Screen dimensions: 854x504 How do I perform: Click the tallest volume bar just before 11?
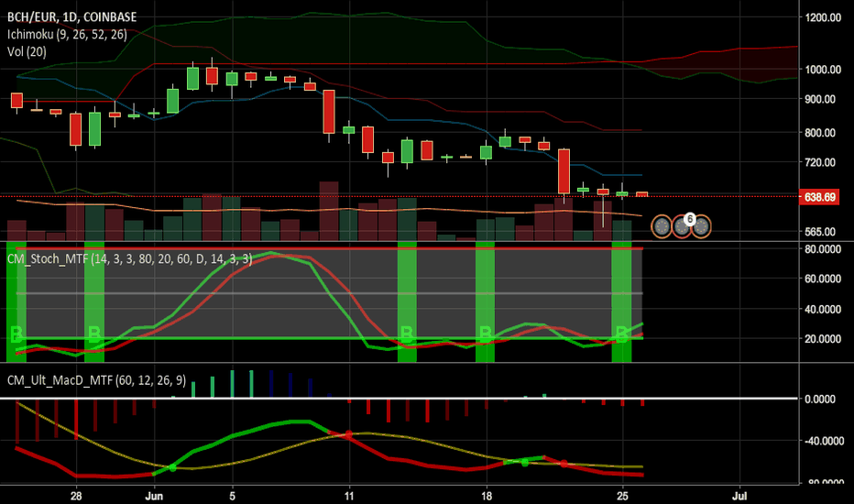(329, 212)
